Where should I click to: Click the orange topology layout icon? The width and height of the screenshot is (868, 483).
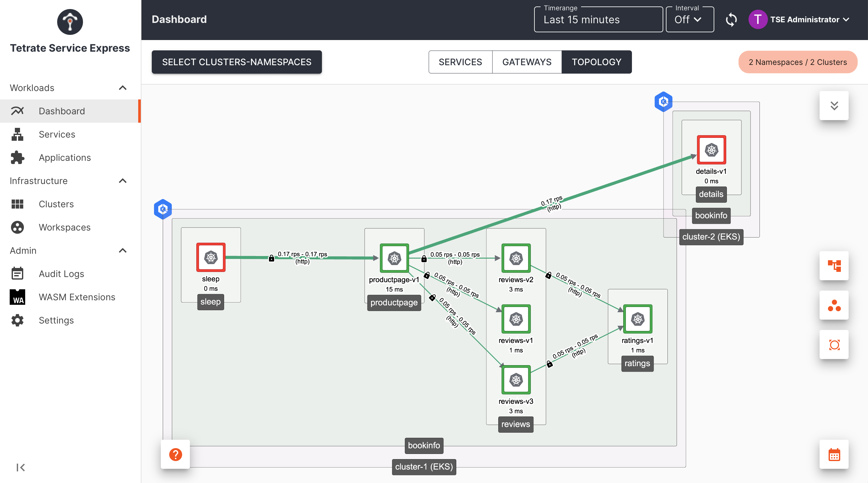[834, 266]
